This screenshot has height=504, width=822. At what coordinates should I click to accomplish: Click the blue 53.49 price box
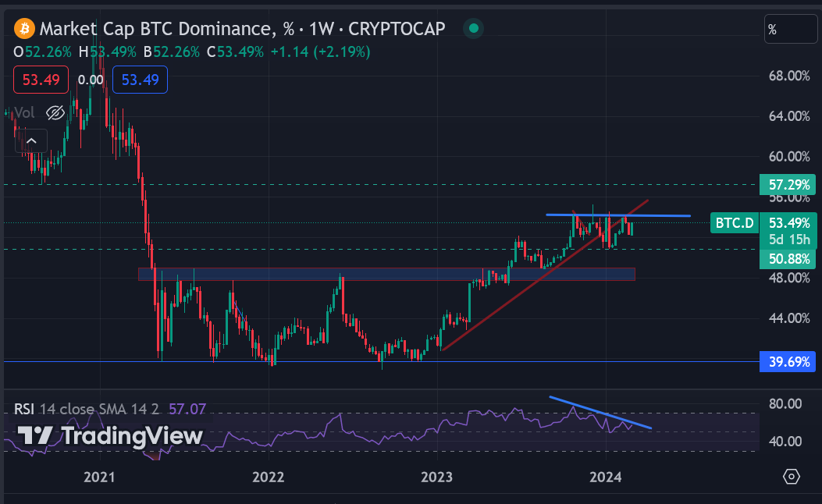point(140,80)
